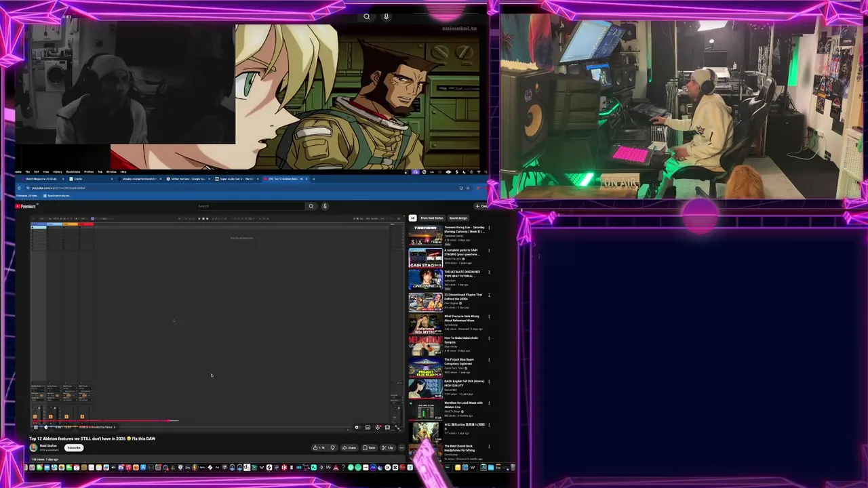The image size is (868, 488).
Task: Open options menu for Workflow for Loud Mixes
Action: [489, 403]
